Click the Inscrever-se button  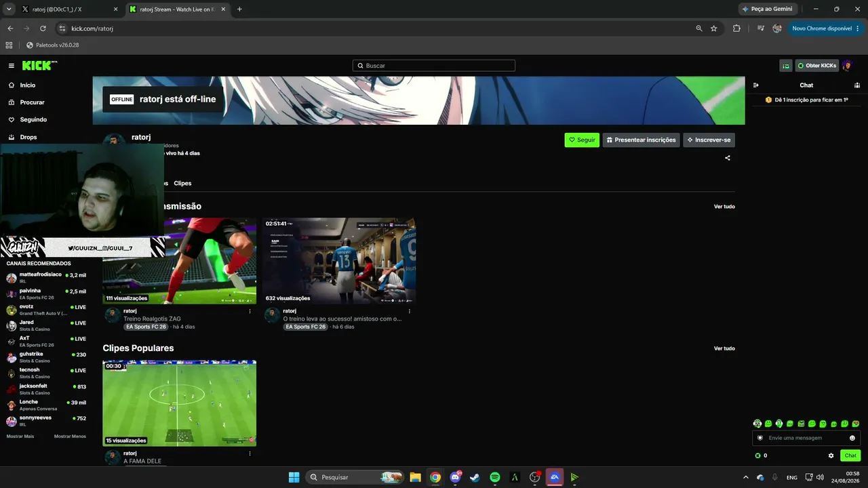tap(709, 140)
